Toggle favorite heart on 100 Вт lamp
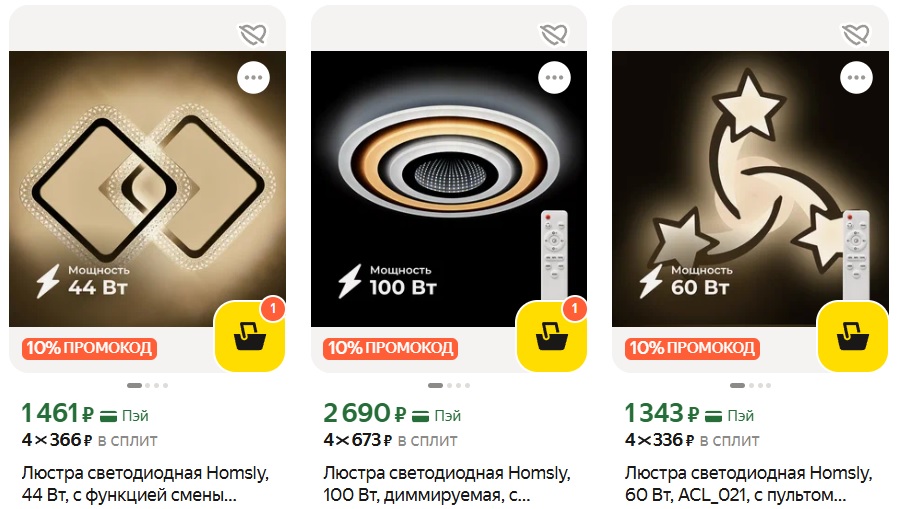 pyautogui.click(x=554, y=34)
